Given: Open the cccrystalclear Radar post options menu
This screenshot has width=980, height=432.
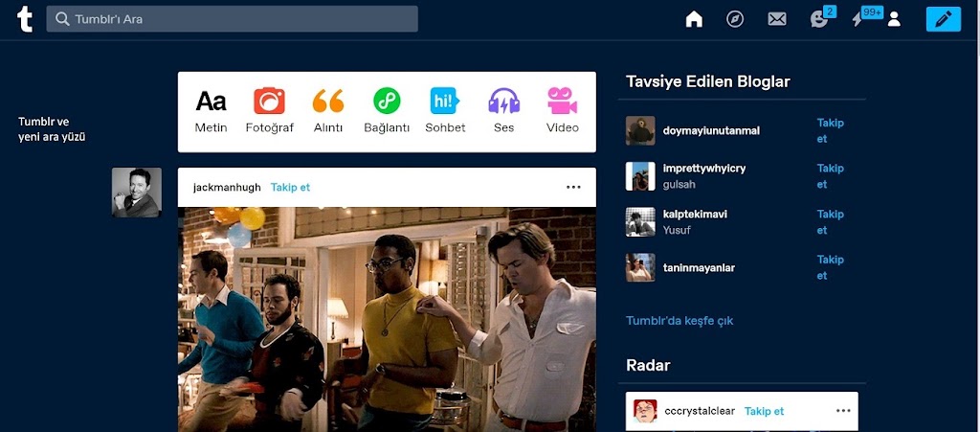Looking at the screenshot, I should (x=843, y=411).
